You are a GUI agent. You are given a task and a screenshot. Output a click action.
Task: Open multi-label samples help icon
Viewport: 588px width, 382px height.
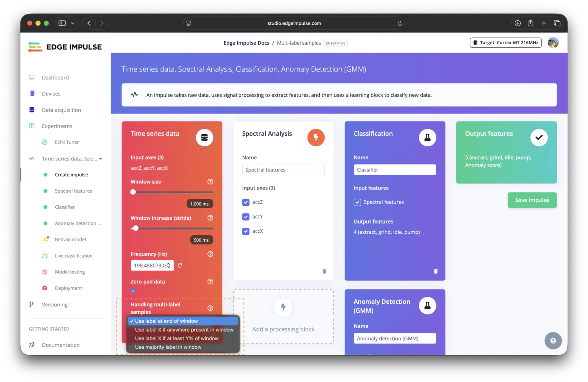click(210, 308)
